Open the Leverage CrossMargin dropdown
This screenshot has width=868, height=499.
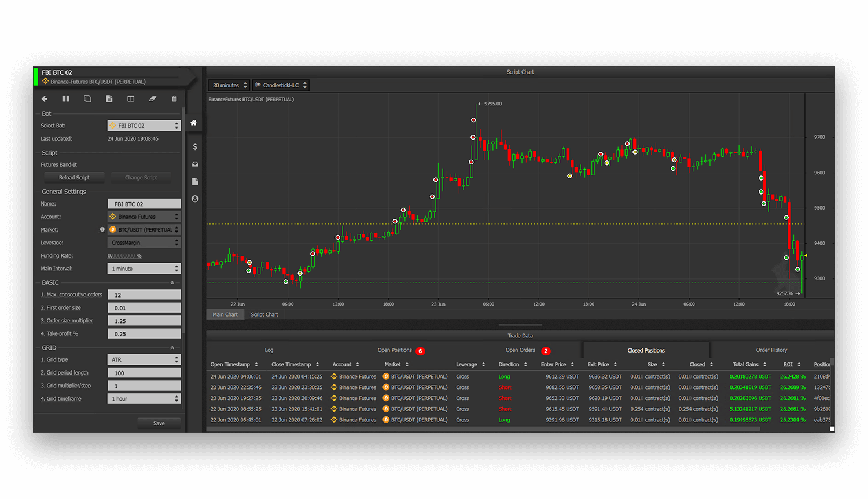tap(144, 243)
